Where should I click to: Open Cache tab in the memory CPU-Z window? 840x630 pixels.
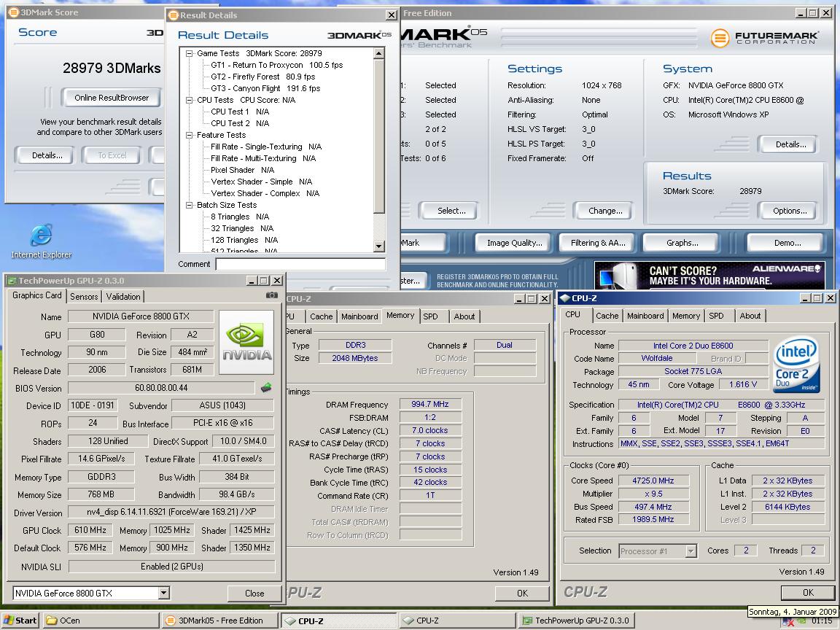(322, 316)
